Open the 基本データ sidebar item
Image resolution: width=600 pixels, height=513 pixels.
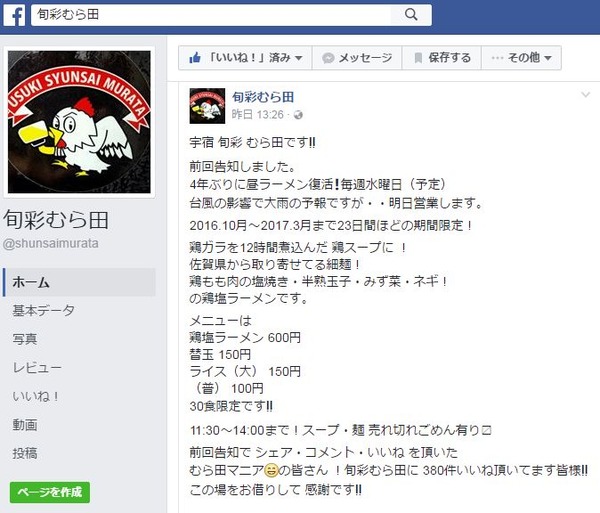click(44, 310)
